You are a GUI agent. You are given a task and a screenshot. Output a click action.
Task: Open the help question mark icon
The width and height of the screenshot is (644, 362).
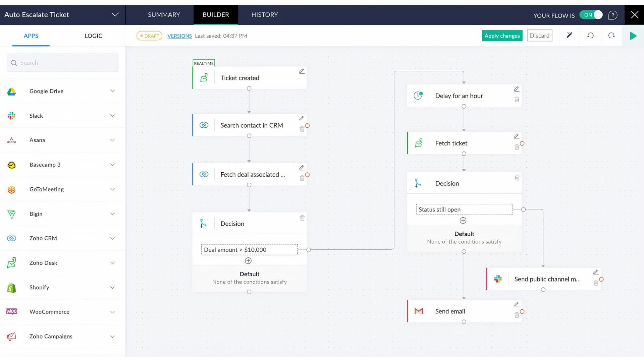pyautogui.click(x=613, y=15)
